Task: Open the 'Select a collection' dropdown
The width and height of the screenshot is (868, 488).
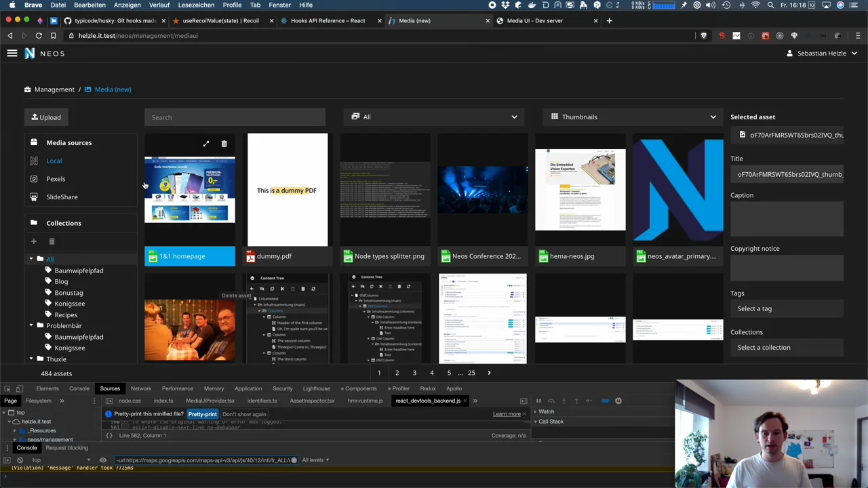Action: pos(787,347)
